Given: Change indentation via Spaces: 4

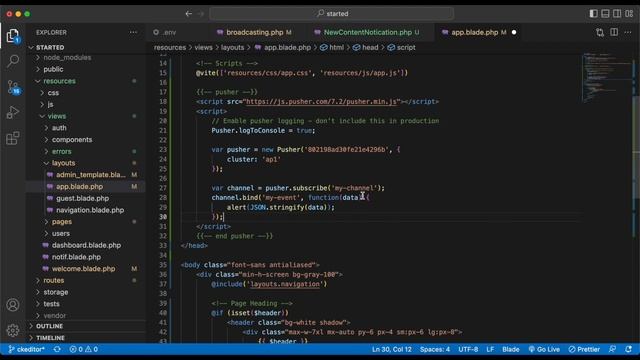Looking at the screenshot, I should click(435, 349).
